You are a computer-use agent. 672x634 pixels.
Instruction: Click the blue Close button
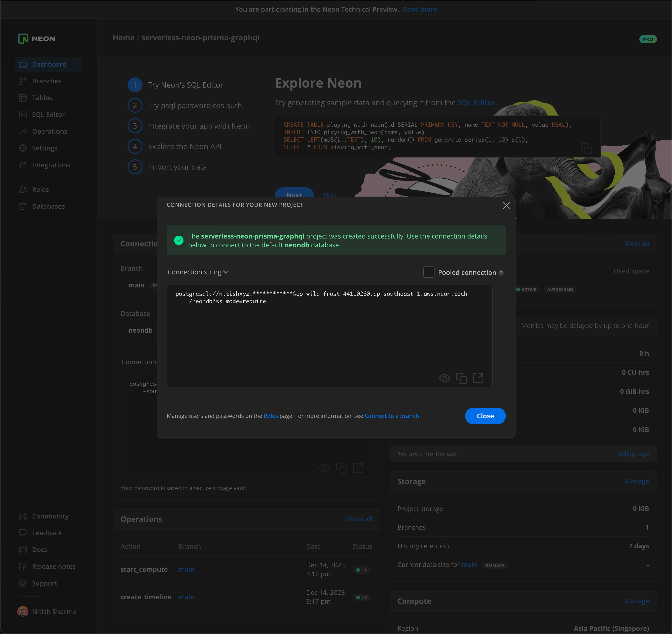pyautogui.click(x=485, y=416)
